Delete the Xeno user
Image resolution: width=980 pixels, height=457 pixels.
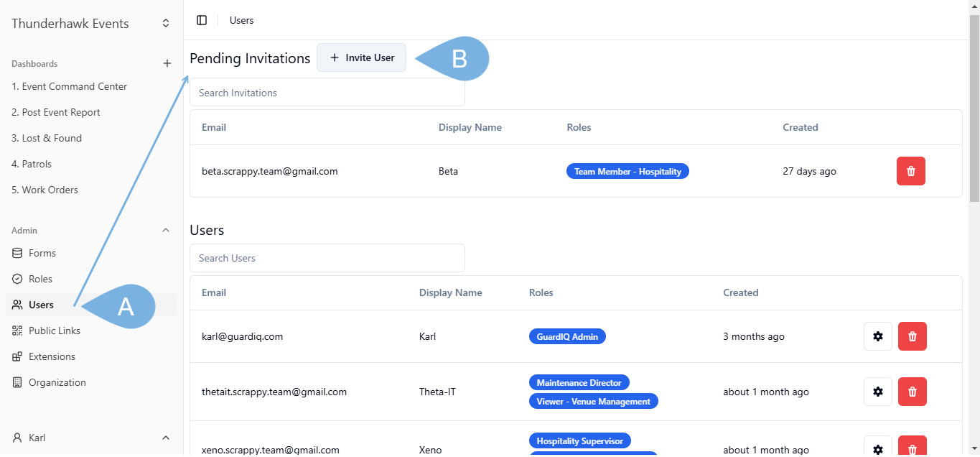tap(913, 446)
